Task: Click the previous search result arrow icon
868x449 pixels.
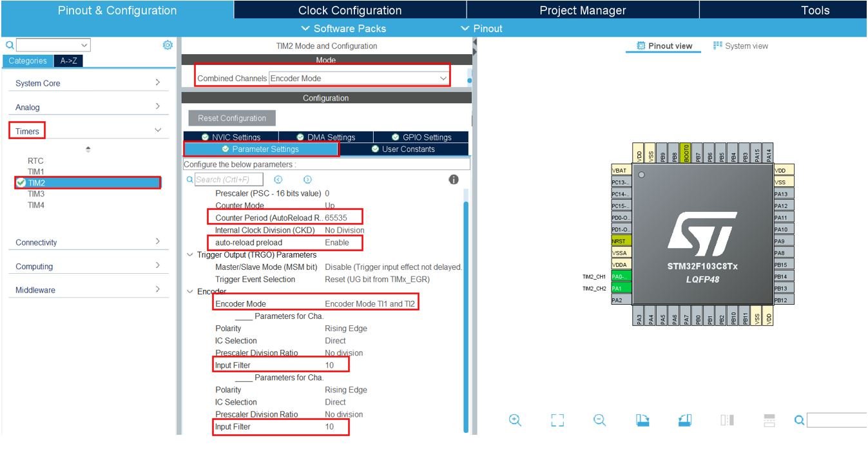Action: tap(278, 180)
